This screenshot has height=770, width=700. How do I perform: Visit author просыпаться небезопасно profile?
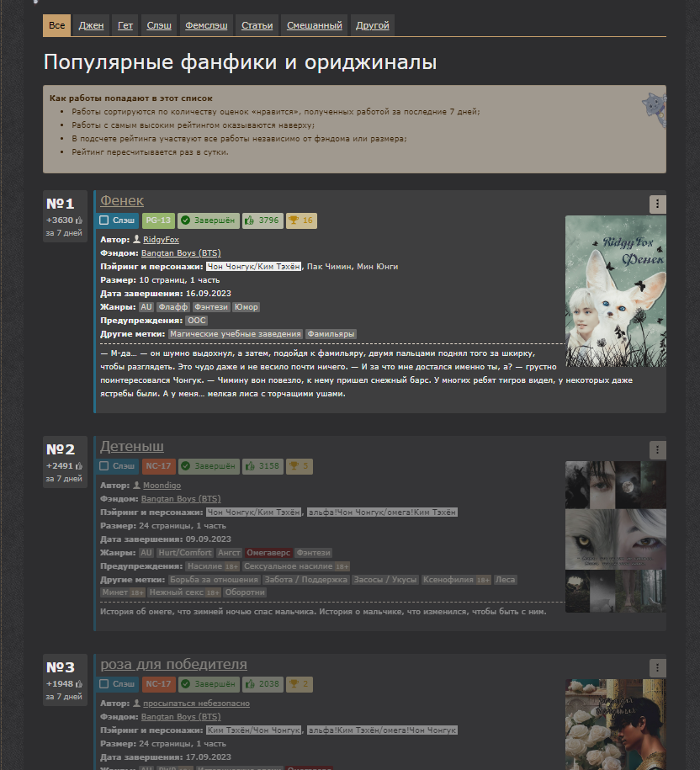pyautogui.click(x=196, y=703)
